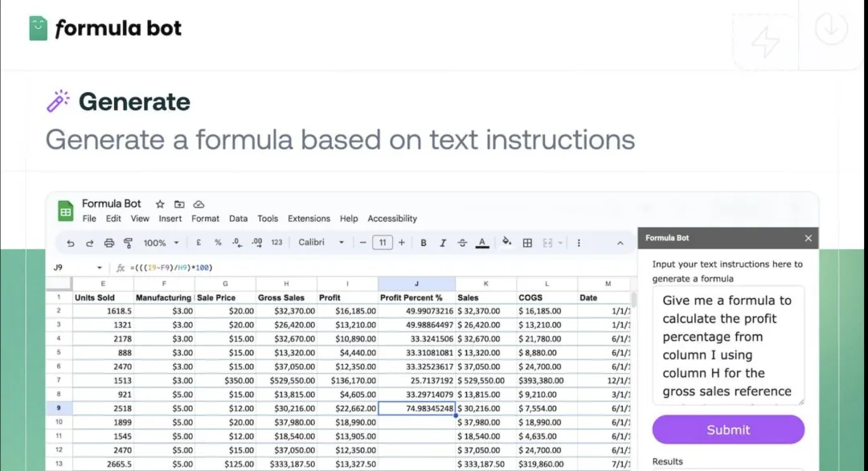Screen dimensions: 868x471
Task: Increase font size with plus button
Action: (401, 243)
